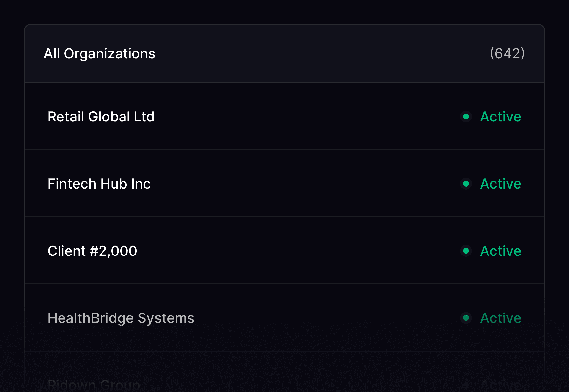
Task: Open the Fintech Hub Inc organization
Action: 99,184
